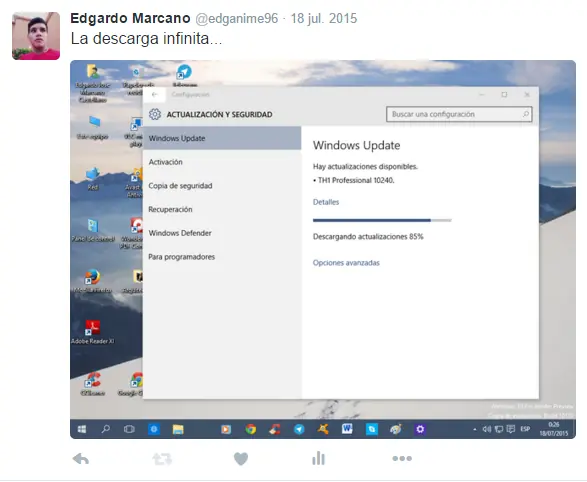Click the purple Settings gear in the taskbar
Screen dimensions: 587x482
point(420,429)
